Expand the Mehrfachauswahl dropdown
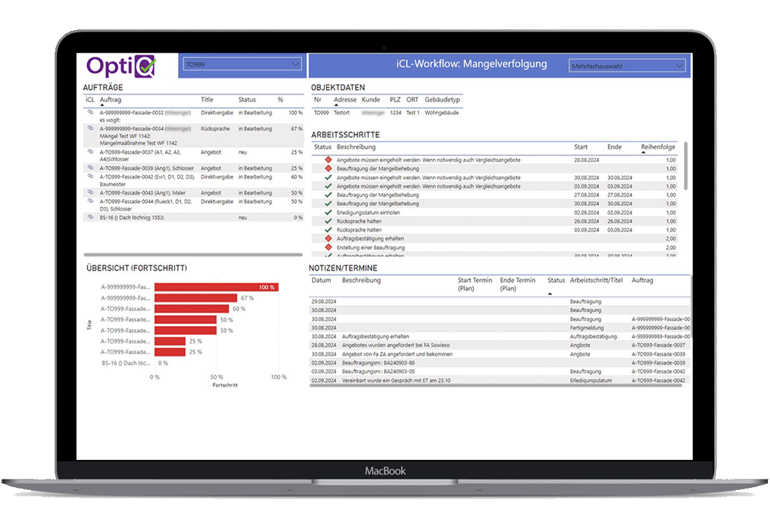This screenshot has width=770, height=532. point(626,66)
